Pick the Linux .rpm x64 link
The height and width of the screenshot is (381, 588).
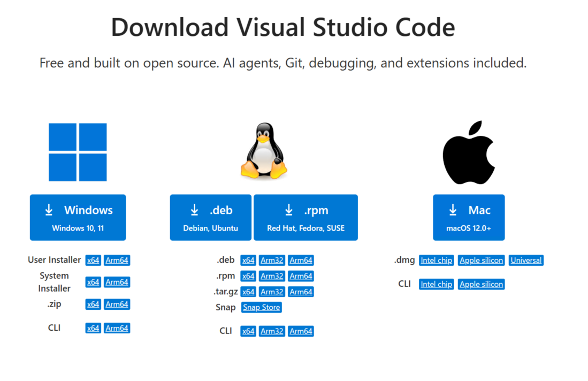248,276
